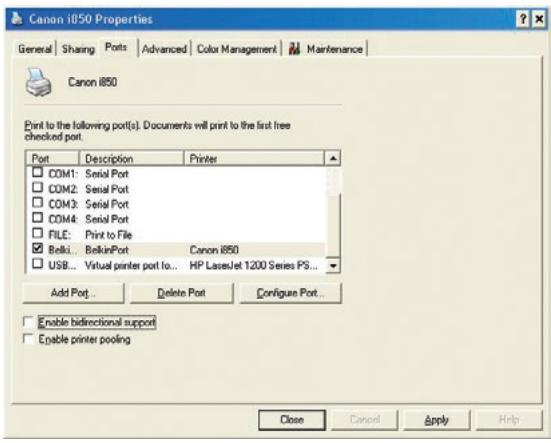Click the greyed-out Help button

(x=509, y=420)
